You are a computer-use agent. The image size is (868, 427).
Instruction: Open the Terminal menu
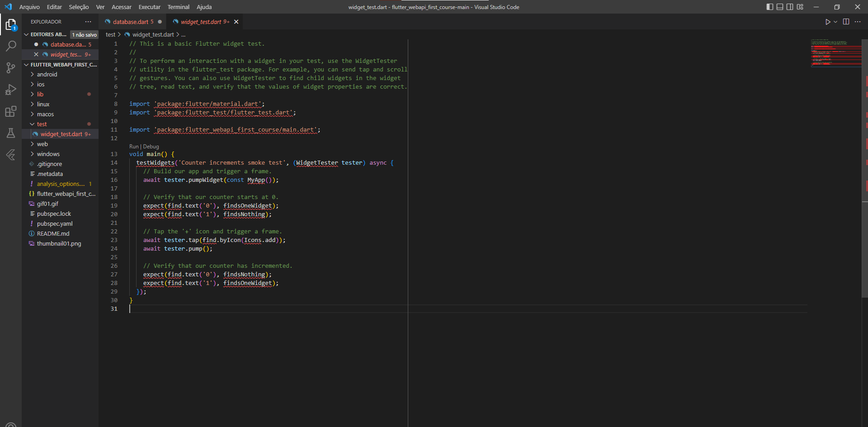pos(179,7)
